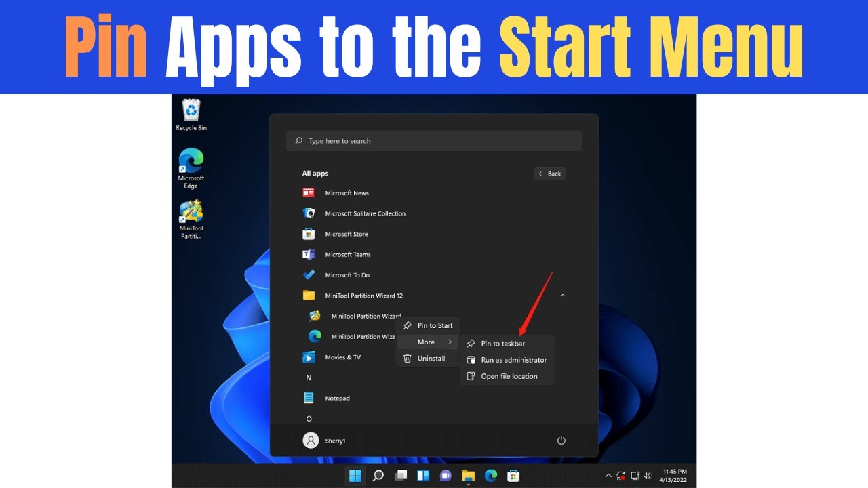Open the taskbar Search icon

tap(378, 476)
